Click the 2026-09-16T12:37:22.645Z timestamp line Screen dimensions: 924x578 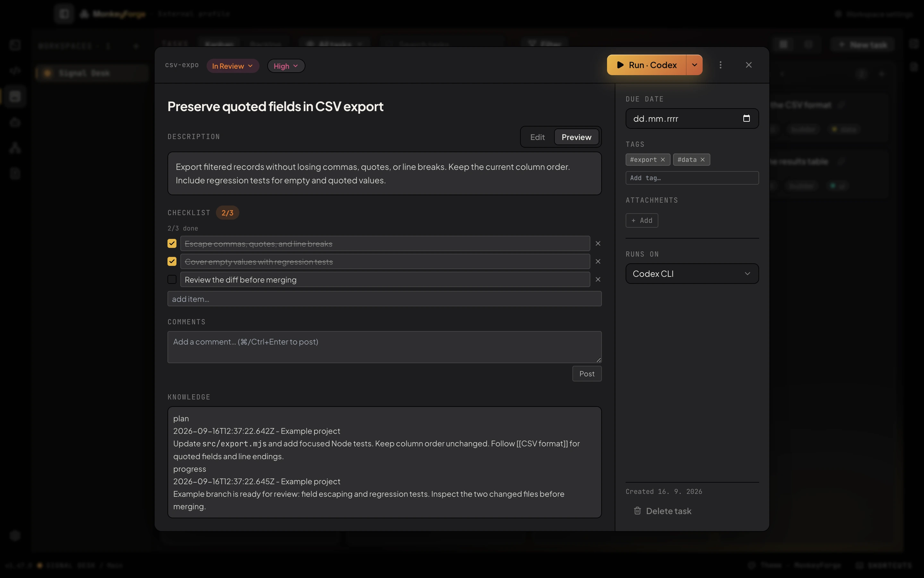(257, 481)
